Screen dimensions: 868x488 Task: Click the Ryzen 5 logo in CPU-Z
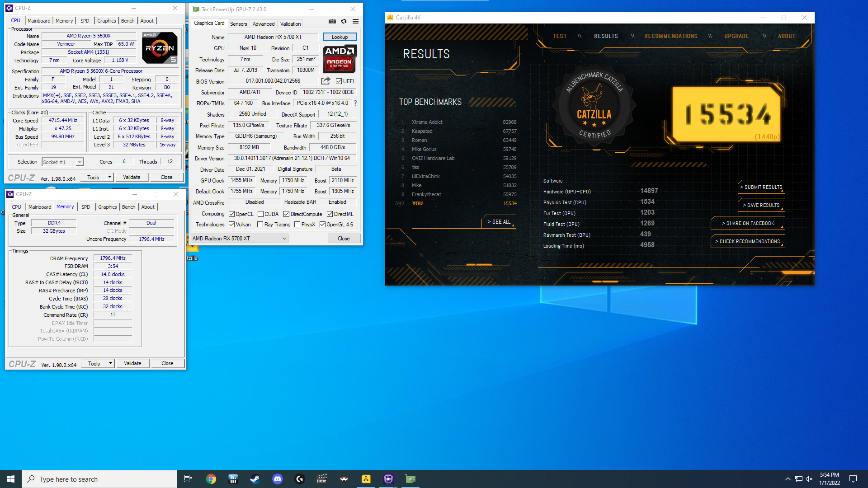click(160, 47)
